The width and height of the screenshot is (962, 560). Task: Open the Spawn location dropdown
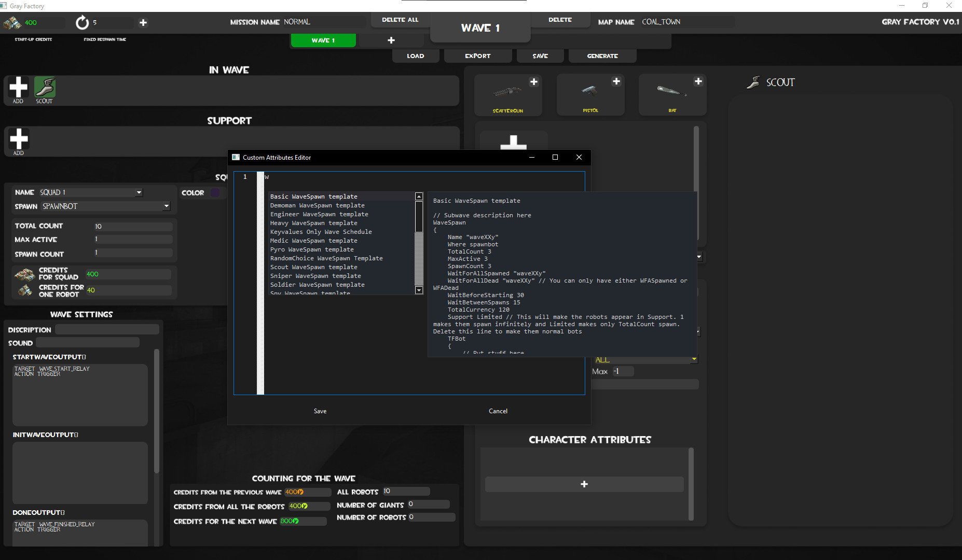[x=166, y=206]
